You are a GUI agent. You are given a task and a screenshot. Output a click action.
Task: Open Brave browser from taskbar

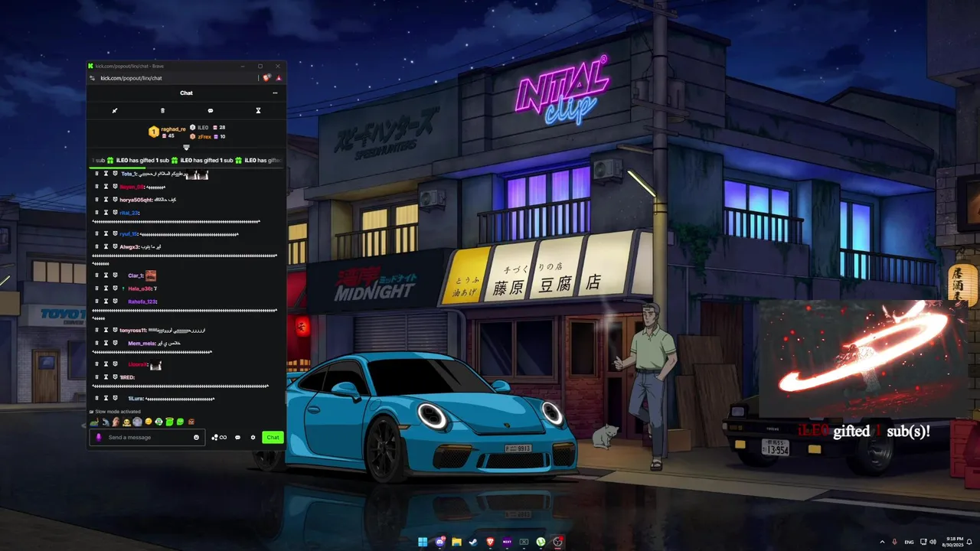490,542
